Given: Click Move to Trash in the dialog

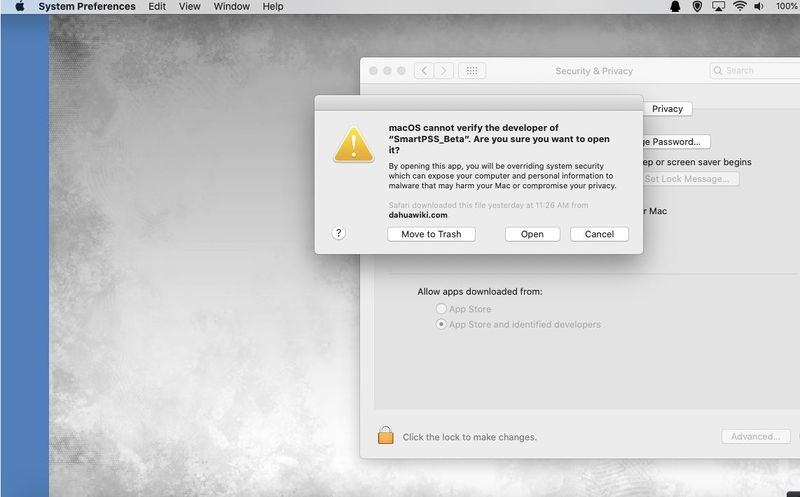Looking at the screenshot, I should (431, 234).
